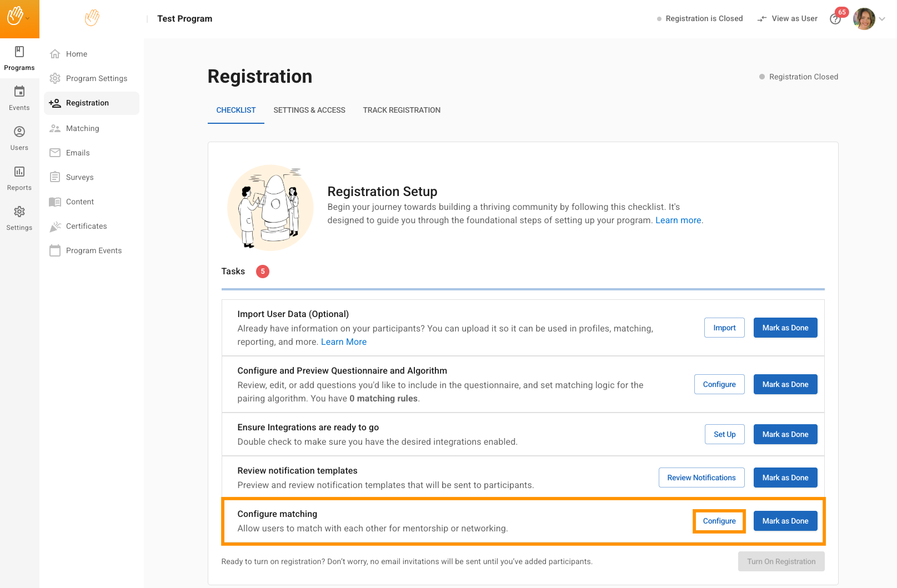This screenshot has width=897, height=588.
Task: Mark Ensure Integrations task as done
Action: (785, 435)
